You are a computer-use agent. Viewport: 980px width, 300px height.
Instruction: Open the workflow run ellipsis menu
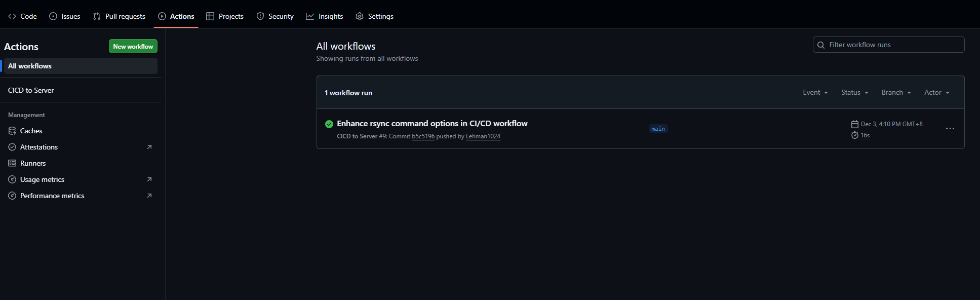click(x=950, y=129)
